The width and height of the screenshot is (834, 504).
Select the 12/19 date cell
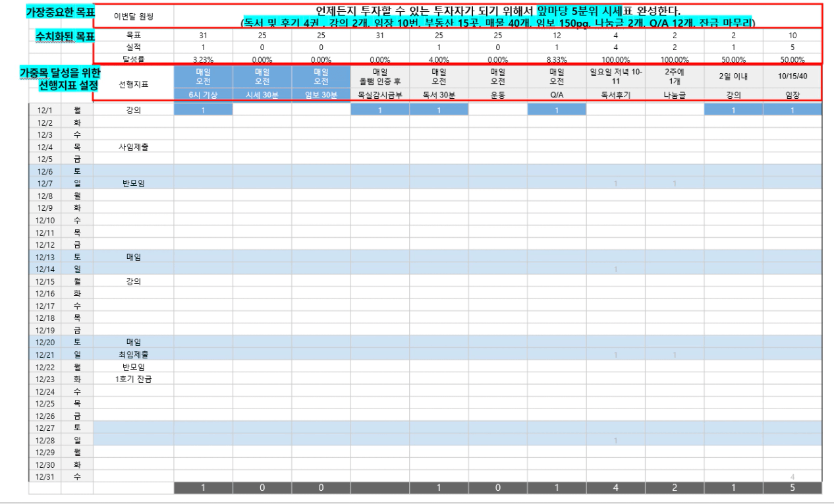(45, 330)
